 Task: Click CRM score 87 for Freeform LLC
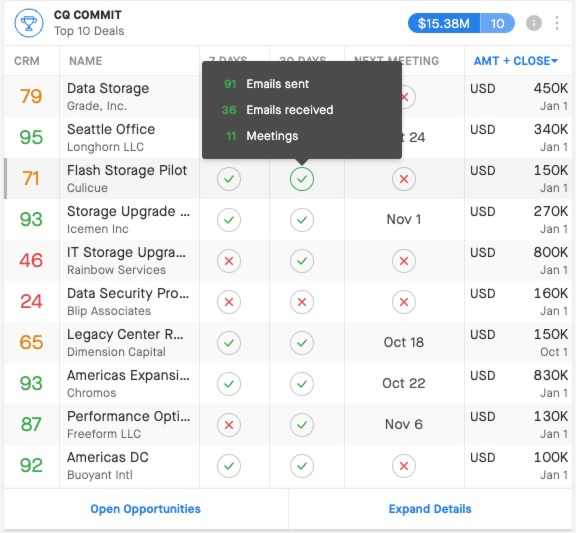pyautogui.click(x=31, y=424)
